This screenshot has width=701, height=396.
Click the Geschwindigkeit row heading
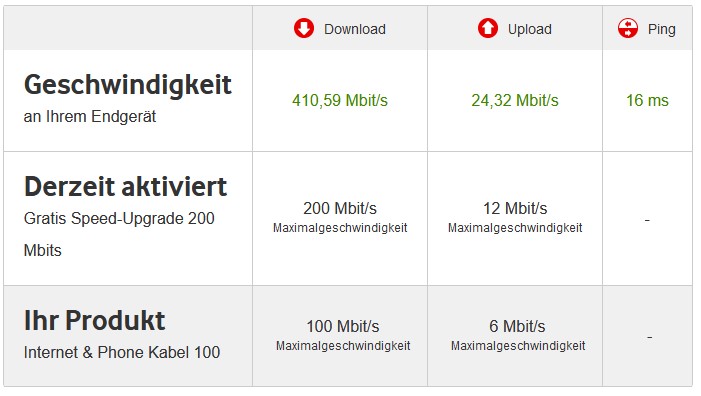coord(128,84)
